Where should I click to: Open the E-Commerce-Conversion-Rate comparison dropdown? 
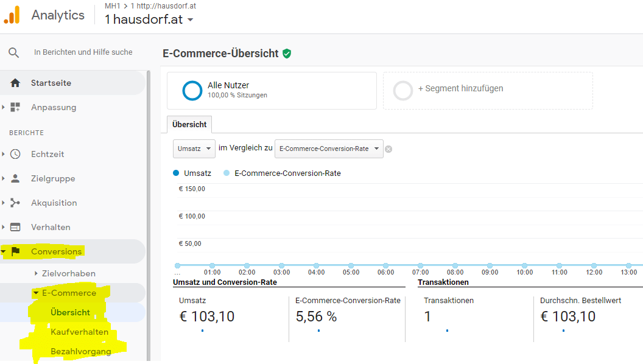click(x=329, y=149)
